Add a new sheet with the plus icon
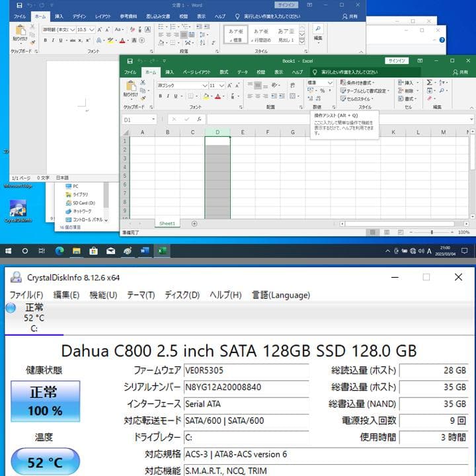 click(194, 223)
